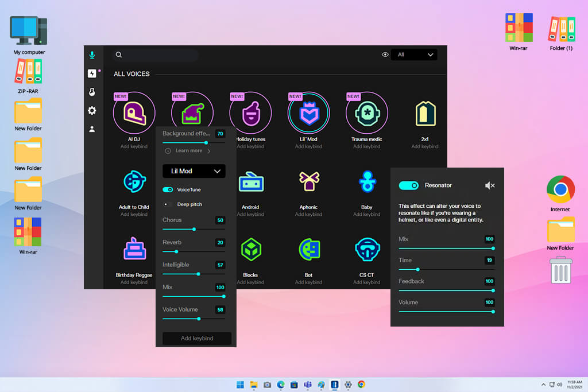588x392 pixels.
Task: Expand the Lil Mod voice dropdown
Action: tap(194, 171)
